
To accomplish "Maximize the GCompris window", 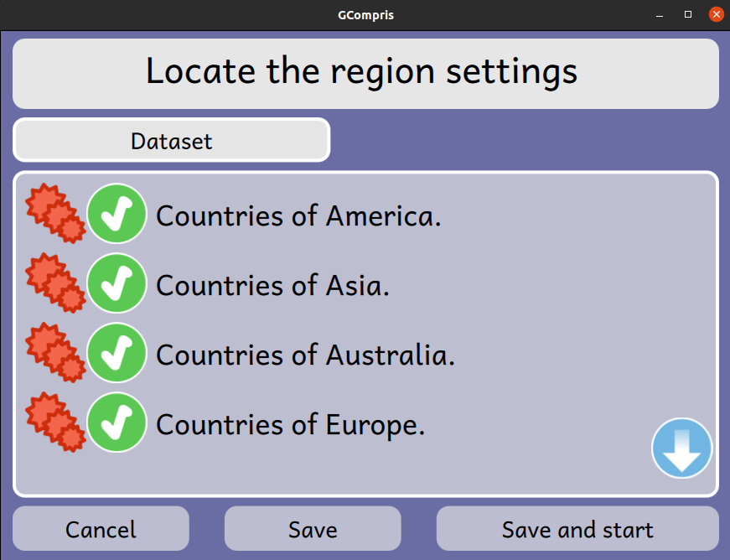I will [x=687, y=14].
